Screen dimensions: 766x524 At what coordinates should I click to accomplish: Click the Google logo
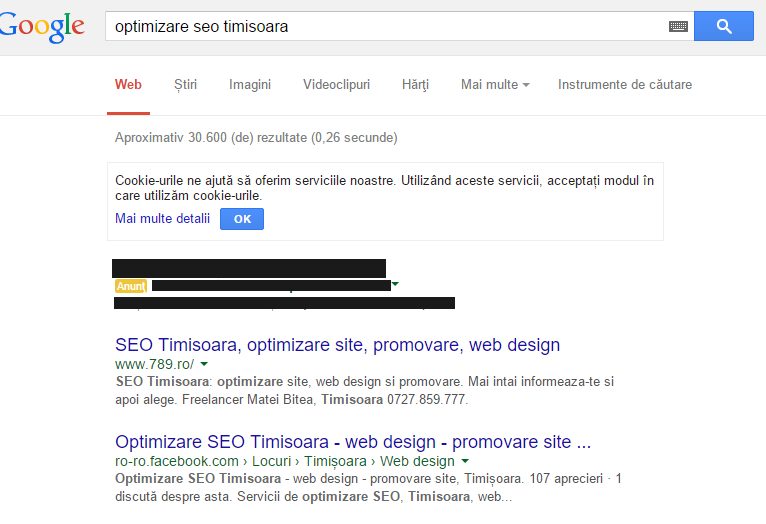point(42,26)
